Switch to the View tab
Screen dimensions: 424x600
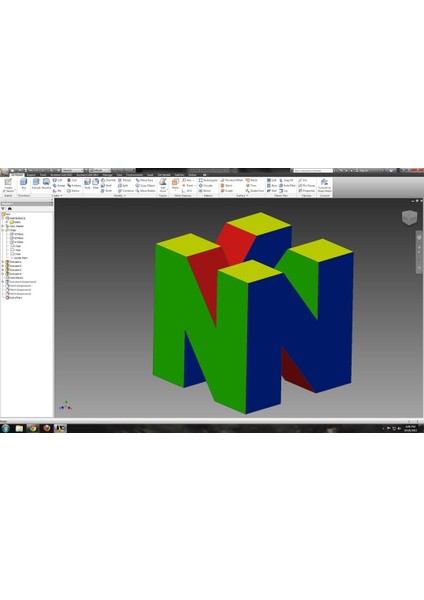point(119,175)
